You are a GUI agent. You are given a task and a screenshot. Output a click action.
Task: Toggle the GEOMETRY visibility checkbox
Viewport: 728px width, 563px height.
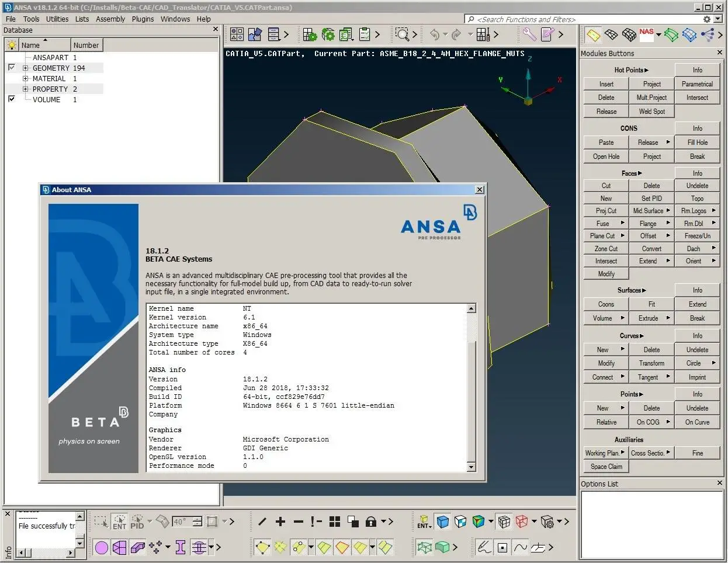coord(11,68)
